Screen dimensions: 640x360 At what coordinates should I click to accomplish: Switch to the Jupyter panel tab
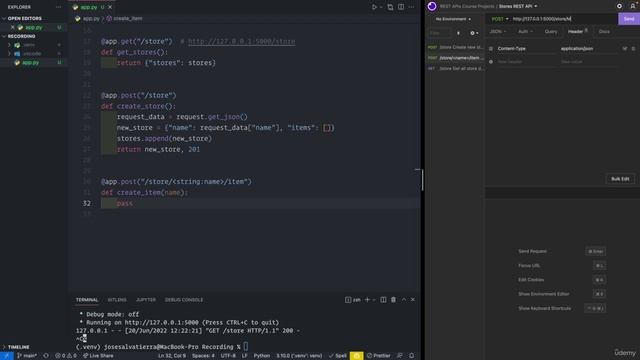point(146,300)
